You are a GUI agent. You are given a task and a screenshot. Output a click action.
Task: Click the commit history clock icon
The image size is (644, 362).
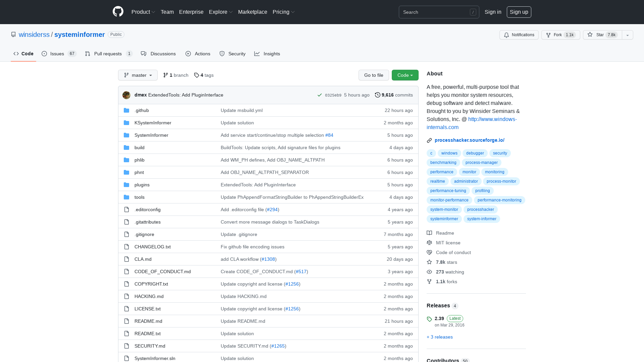[x=377, y=95]
